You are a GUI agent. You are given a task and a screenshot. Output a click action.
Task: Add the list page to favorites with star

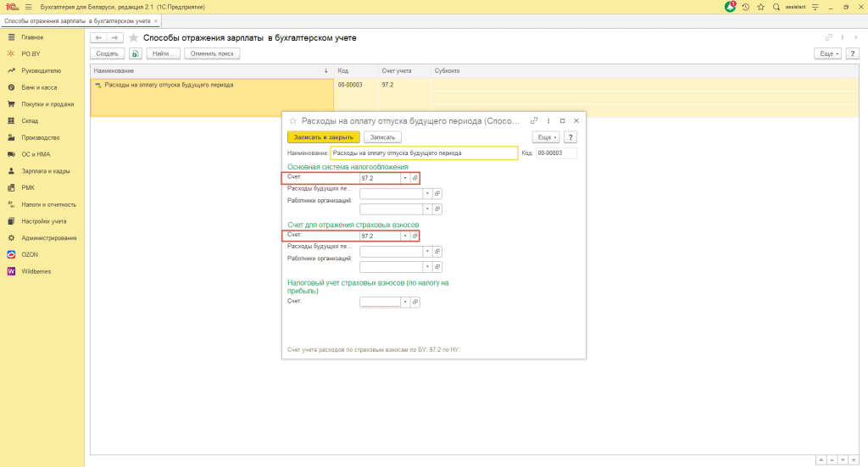pyautogui.click(x=133, y=38)
